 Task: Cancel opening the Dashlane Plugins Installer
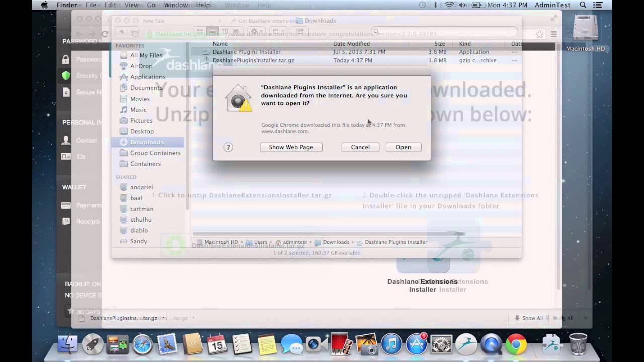pyautogui.click(x=360, y=147)
